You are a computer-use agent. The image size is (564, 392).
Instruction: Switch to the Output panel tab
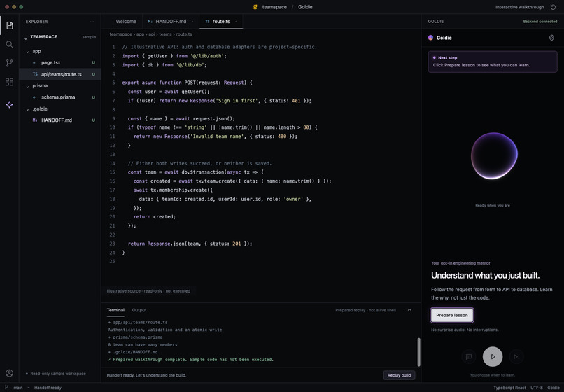[139, 310]
